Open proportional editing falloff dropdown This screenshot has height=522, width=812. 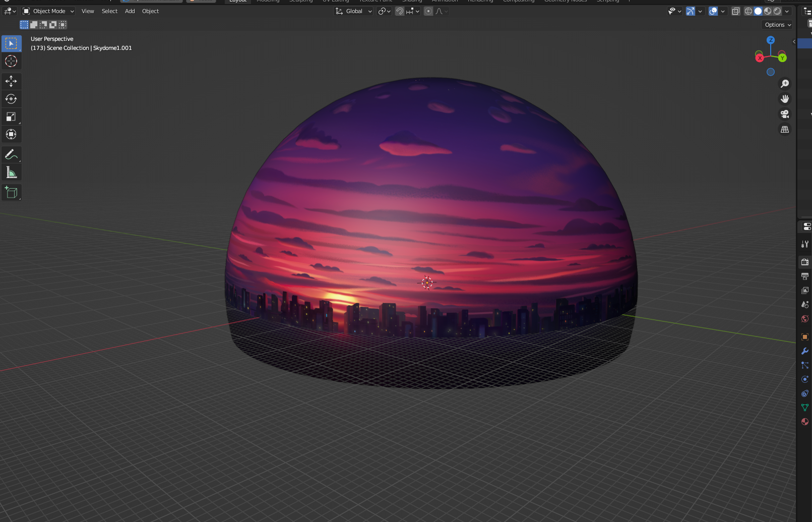tap(441, 11)
